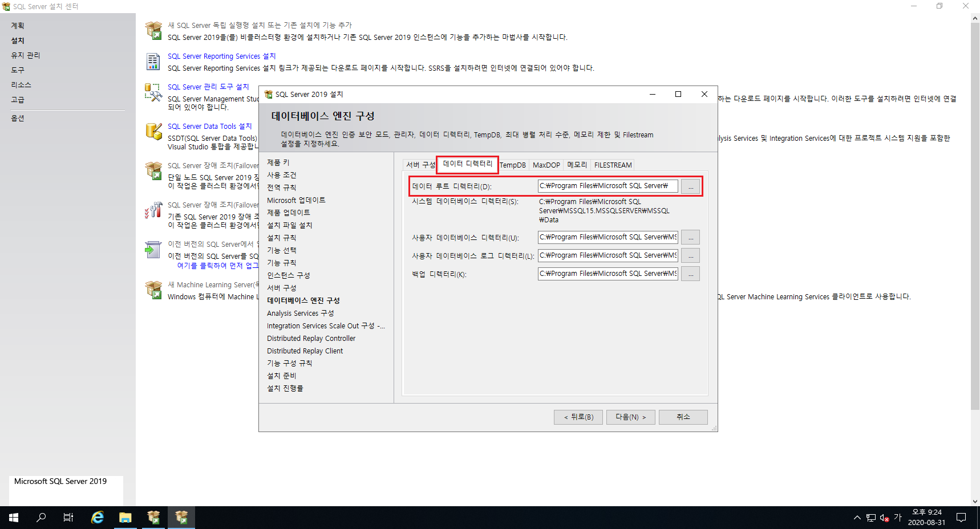980x529 pixels.
Task: Select the 데이터 디렉터리 tab
Action: (468, 164)
